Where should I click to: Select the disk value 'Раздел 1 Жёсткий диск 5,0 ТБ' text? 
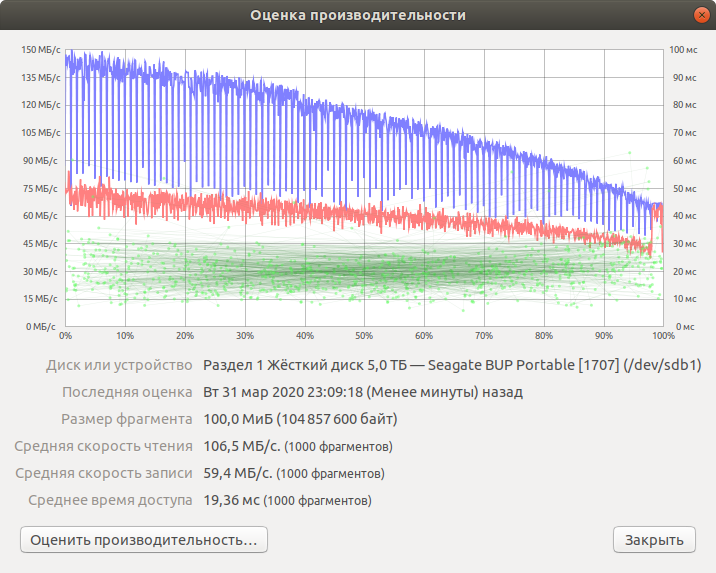(305, 365)
